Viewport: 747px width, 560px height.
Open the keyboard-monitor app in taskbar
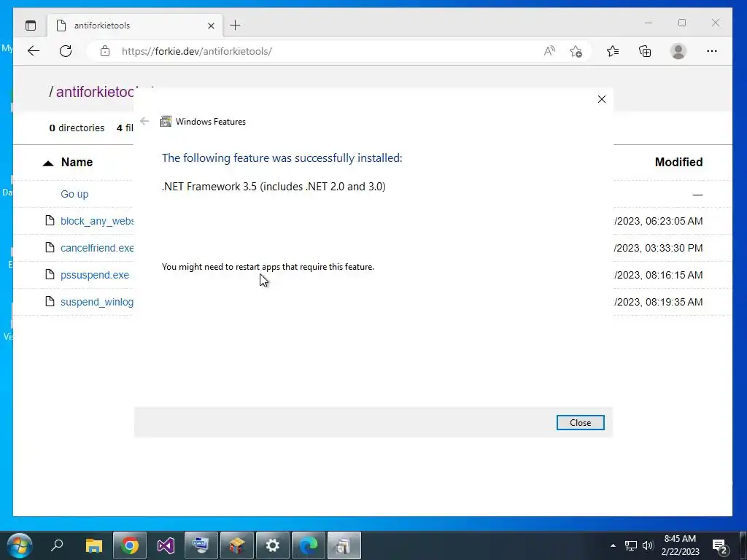coord(201,545)
